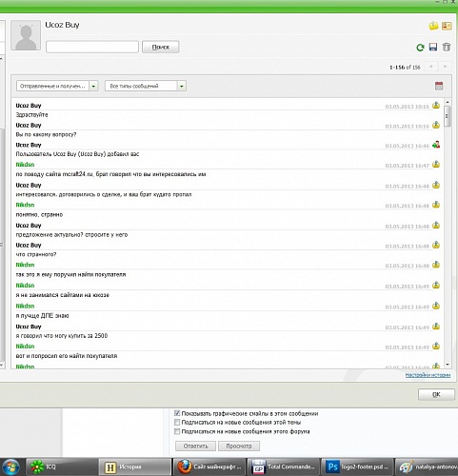
Task: Go to previous history page arrow
Action: coord(431,67)
